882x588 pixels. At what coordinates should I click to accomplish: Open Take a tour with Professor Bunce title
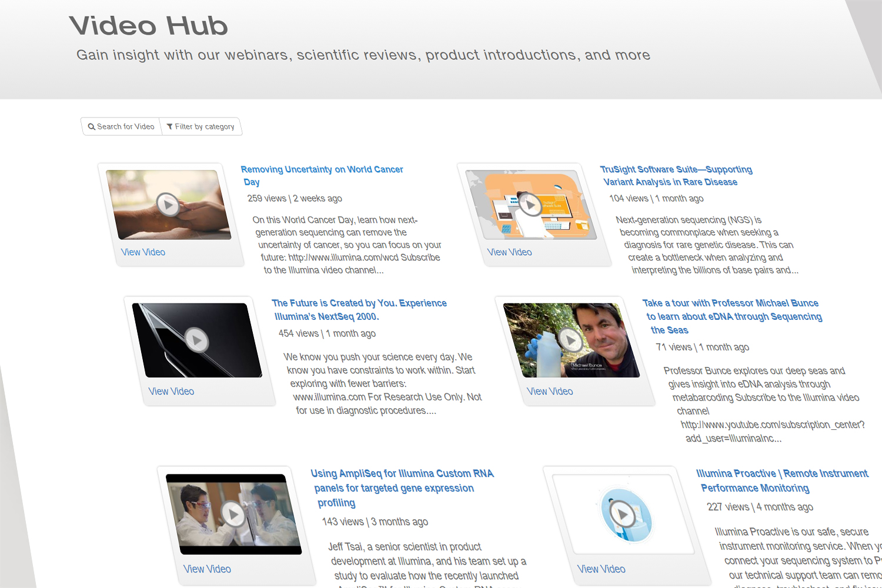click(730, 303)
